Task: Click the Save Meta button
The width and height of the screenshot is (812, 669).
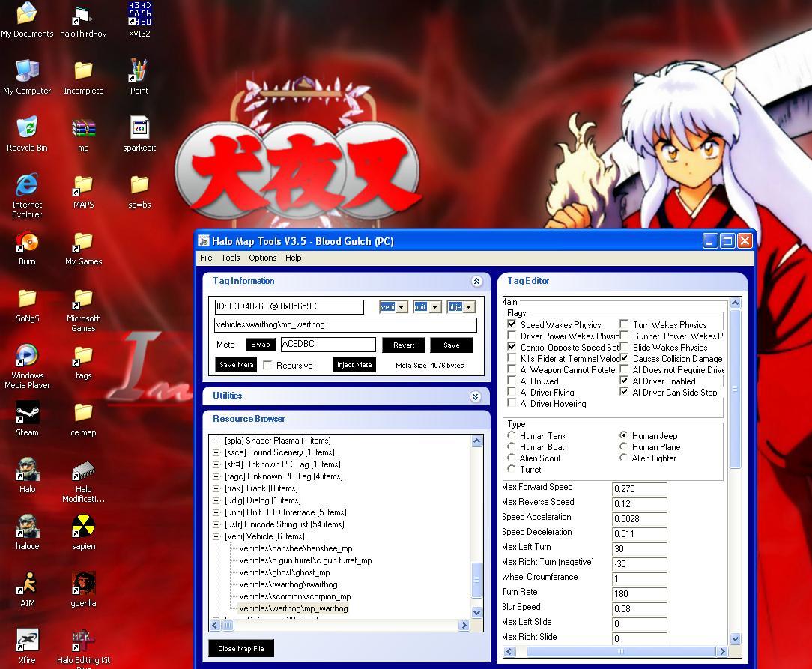Action: pyautogui.click(x=236, y=365)
